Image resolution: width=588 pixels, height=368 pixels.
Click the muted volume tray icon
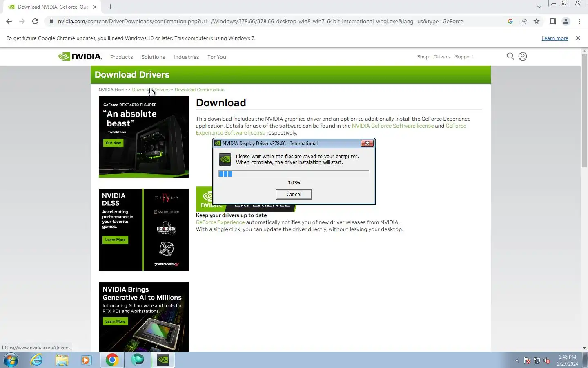pos(547,360)
